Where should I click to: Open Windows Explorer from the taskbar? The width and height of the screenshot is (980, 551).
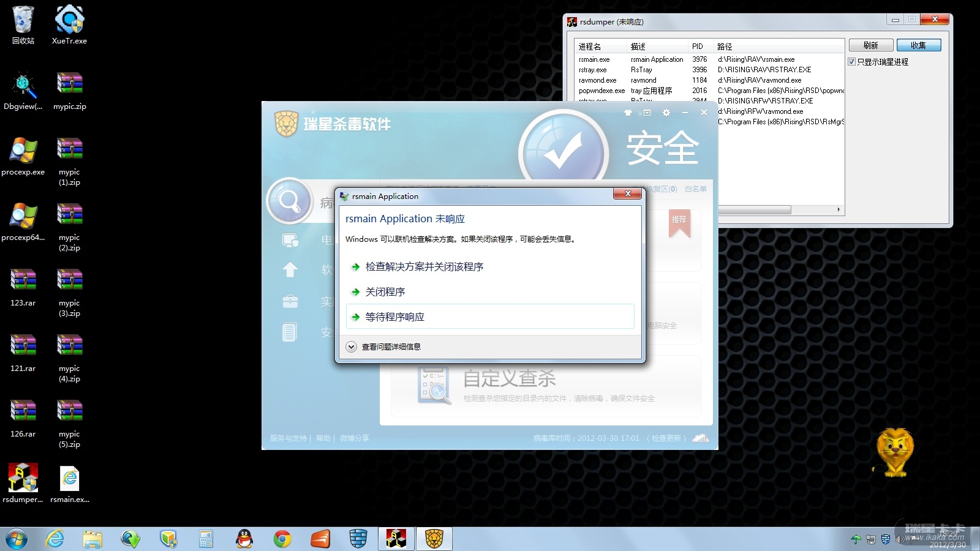point(92,539)
